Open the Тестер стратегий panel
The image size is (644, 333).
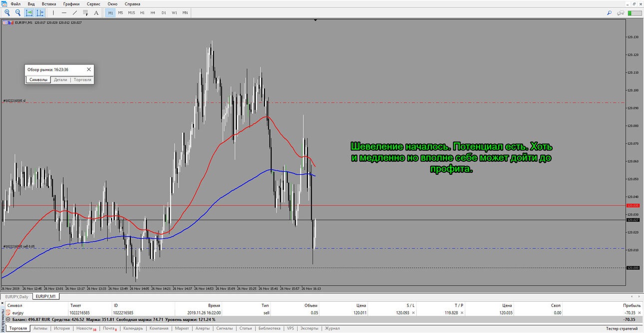pos(622,329)
